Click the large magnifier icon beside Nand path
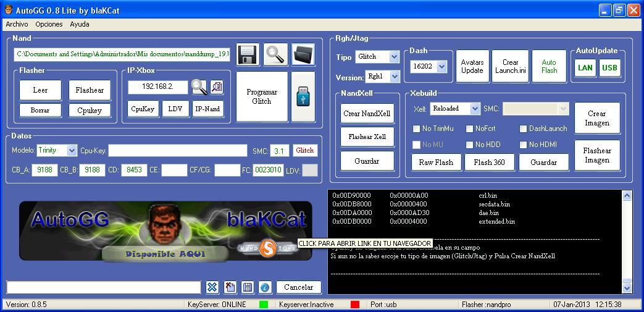The width and height of the screenshot is (644, 312). 275,54
